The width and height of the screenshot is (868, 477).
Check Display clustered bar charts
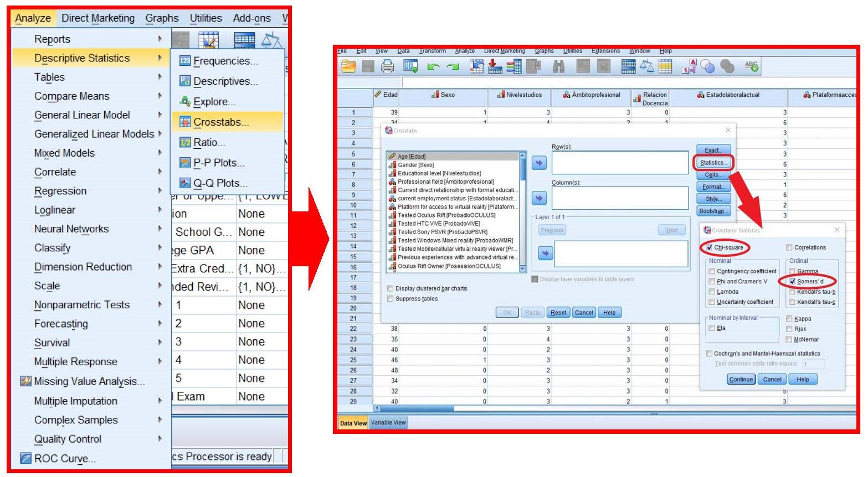[x=391, y=288]
